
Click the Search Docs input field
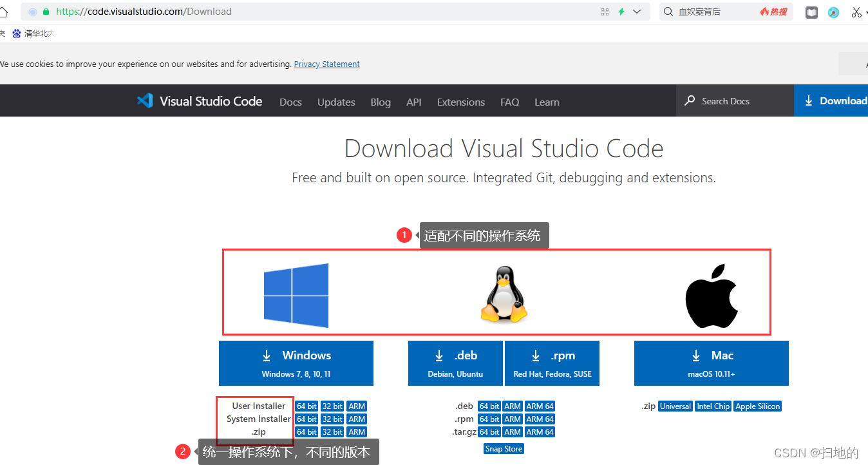[x=735, y=100]
